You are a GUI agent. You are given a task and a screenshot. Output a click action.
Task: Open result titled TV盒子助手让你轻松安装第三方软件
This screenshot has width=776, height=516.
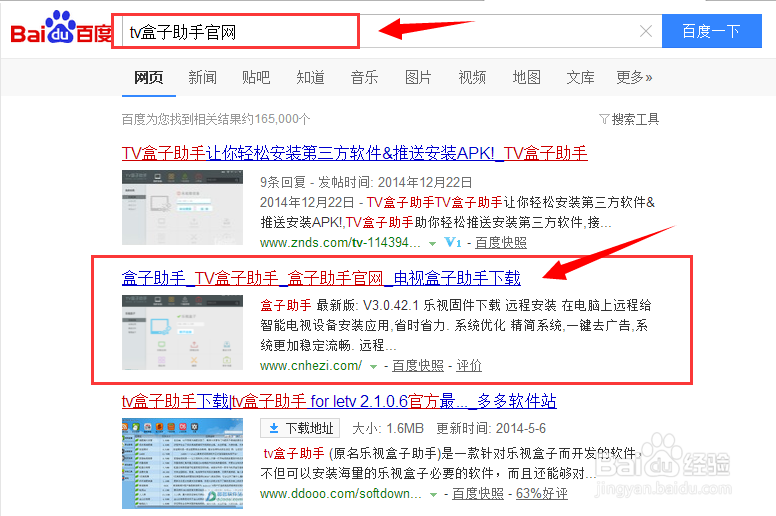pos(354,153)
